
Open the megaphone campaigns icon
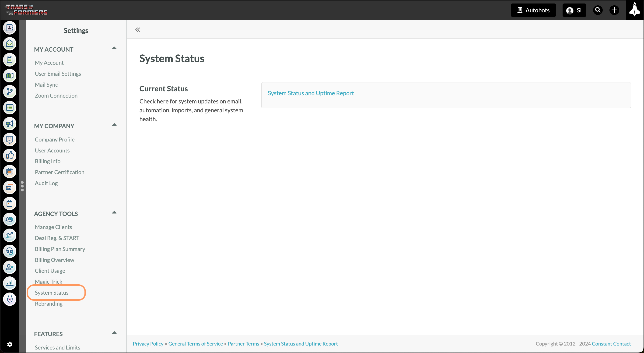(x=10, y=124)
